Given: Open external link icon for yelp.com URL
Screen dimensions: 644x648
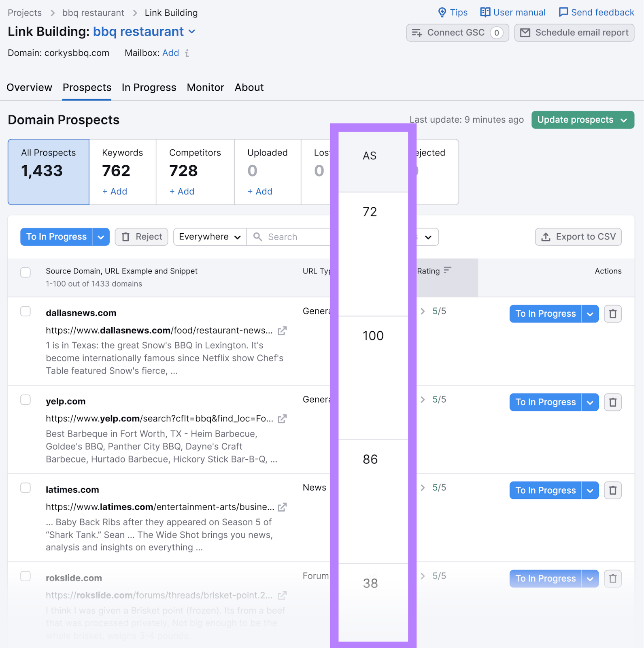Looking at the screenshot, I should (282, 419).
